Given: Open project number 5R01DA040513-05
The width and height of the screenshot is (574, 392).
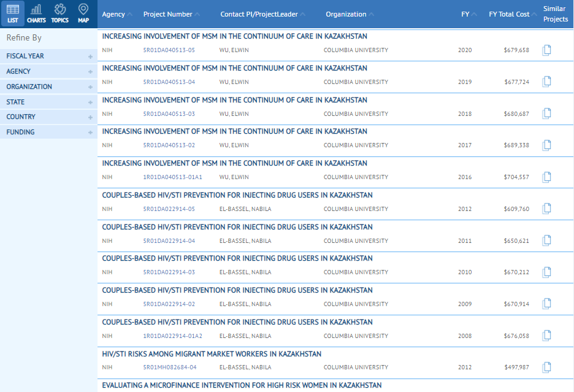Looking at the screenshot, I should click(169, 50).
